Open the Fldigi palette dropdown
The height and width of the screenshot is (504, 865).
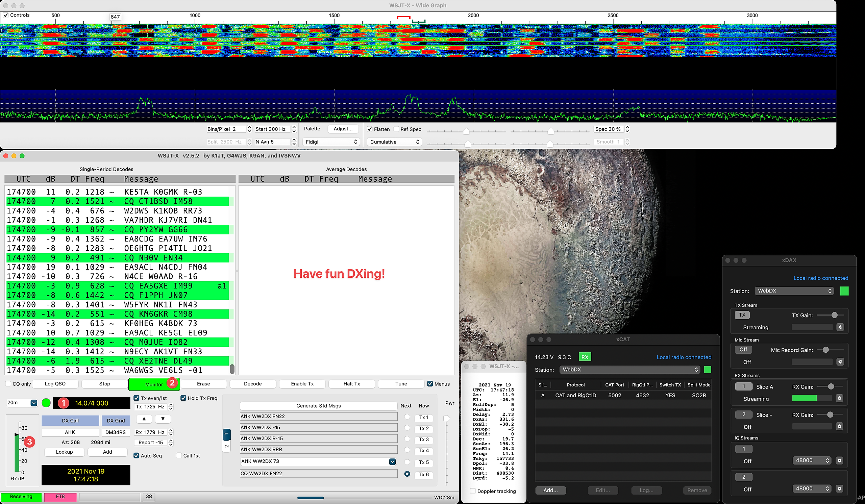331,142
